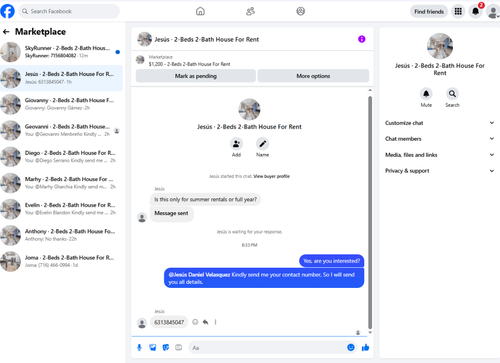Open the notifications bell with badge
This screenshot has width=500, height=363.
click(x=476, y=11)
